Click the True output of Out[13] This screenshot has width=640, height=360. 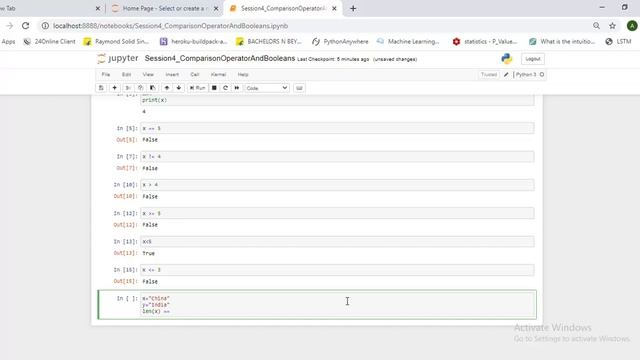[x=149, y=253]
